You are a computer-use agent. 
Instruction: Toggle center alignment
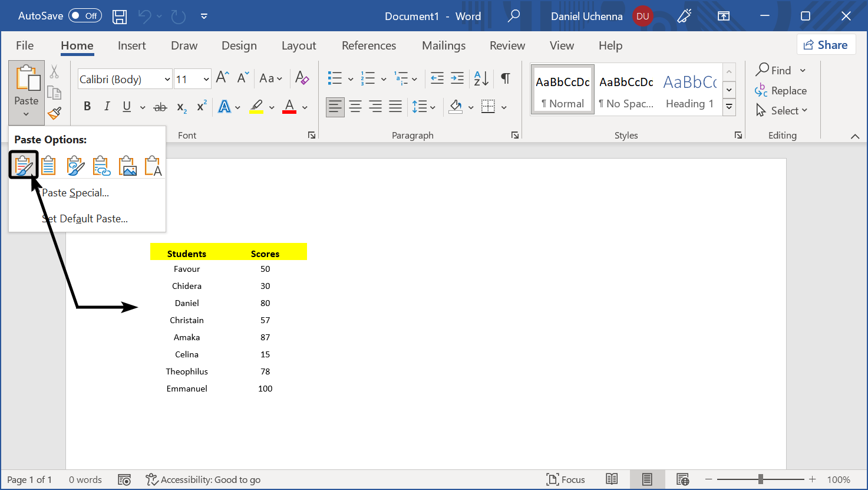click(x=355, y=106)
